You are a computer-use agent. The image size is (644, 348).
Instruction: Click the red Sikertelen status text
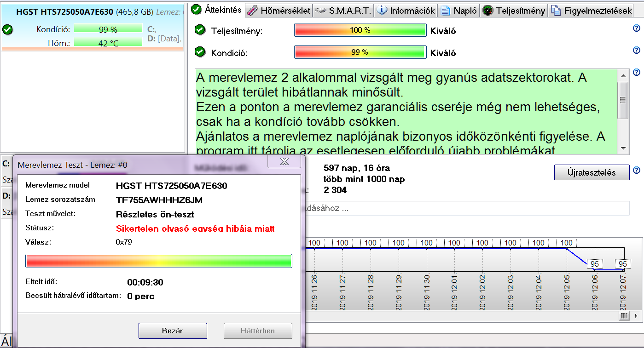coord(195,228)
